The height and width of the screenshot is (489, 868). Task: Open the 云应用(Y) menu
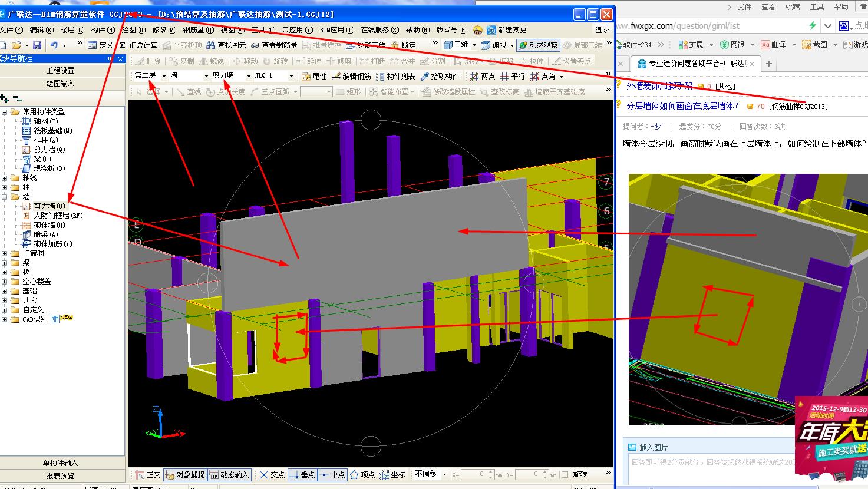point(298,29)
